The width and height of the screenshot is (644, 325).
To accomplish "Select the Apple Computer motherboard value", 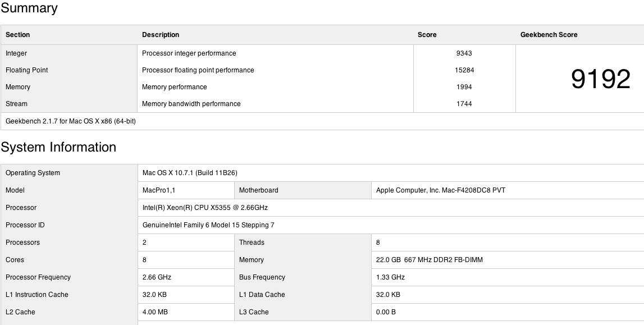I will point(441,190).
